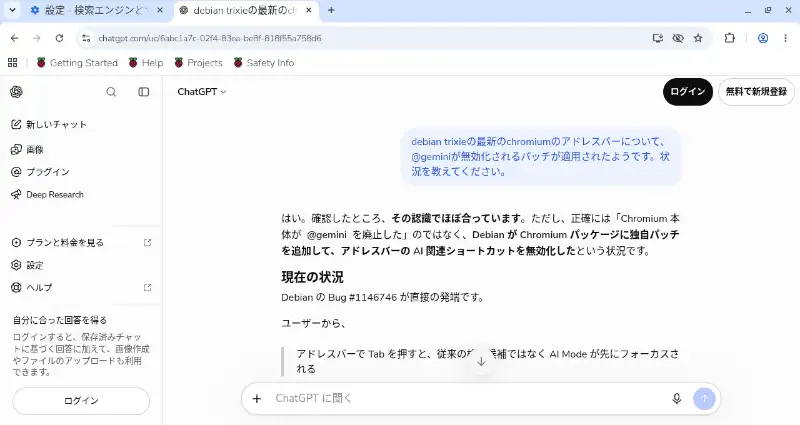Click the ChatGPT logo in sidebar
The image size is (800, 425).
pyautogui.click(x=16, y=92)
